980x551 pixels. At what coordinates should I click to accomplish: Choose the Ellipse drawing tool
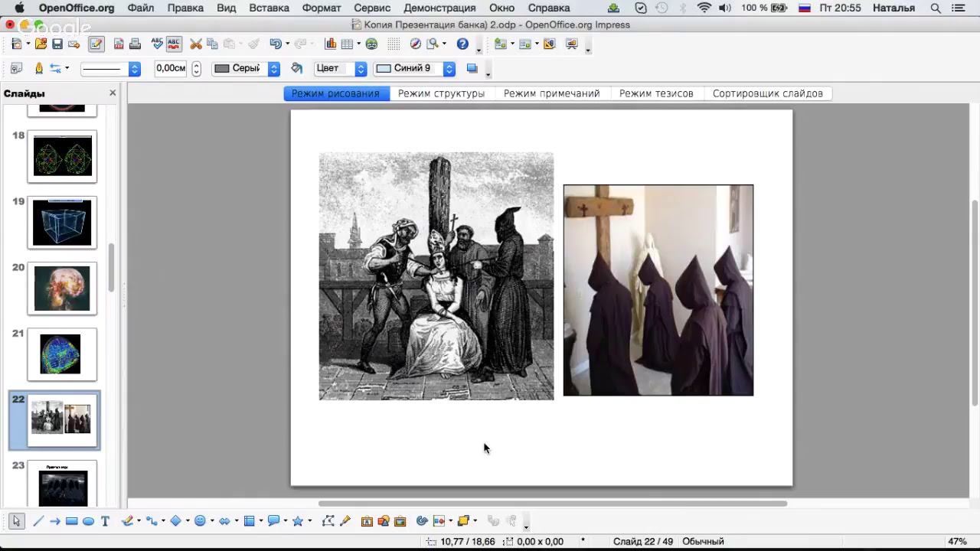[88, 521]
